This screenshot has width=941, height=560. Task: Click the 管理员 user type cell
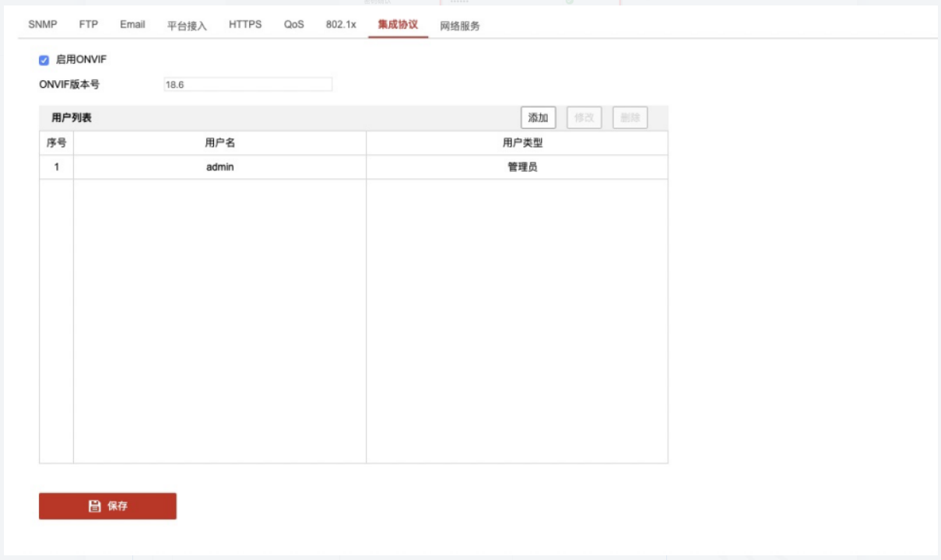pos(517,167)
